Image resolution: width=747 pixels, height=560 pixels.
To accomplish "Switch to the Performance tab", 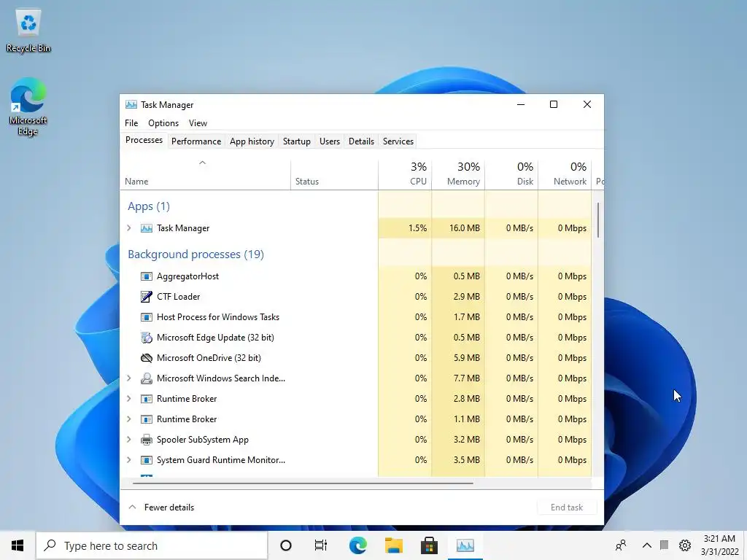I will (x=196, y=141).
